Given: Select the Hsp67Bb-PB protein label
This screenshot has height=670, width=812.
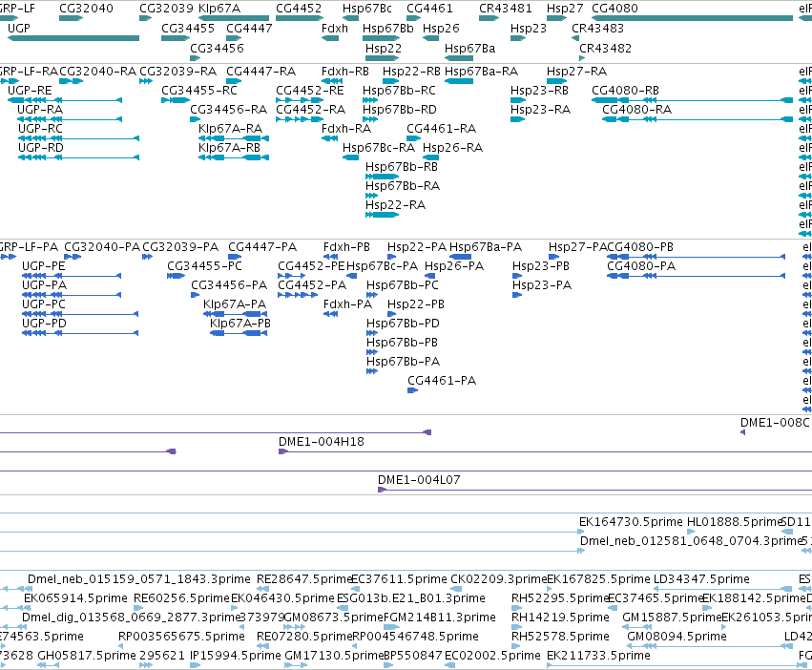Looking at the screenshot, I should (x=402, y=343).
